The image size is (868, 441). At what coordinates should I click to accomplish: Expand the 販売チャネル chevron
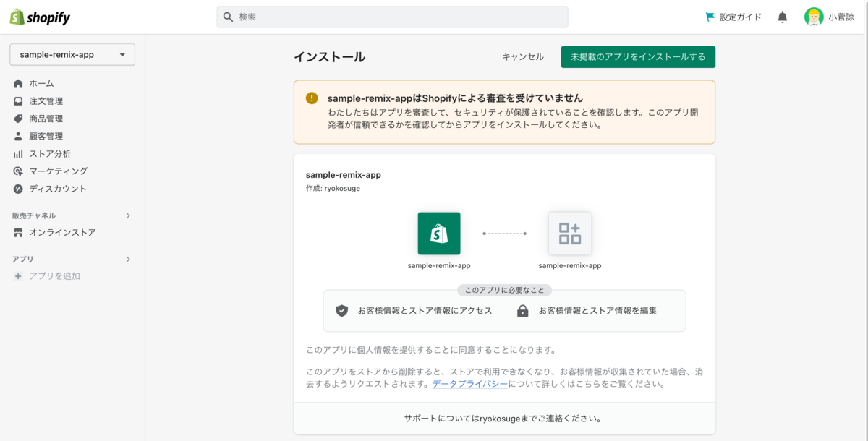click(x=128, y=215)
